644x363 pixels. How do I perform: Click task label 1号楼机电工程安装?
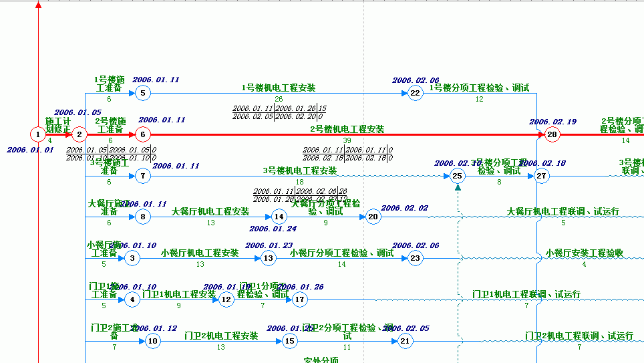279,88
